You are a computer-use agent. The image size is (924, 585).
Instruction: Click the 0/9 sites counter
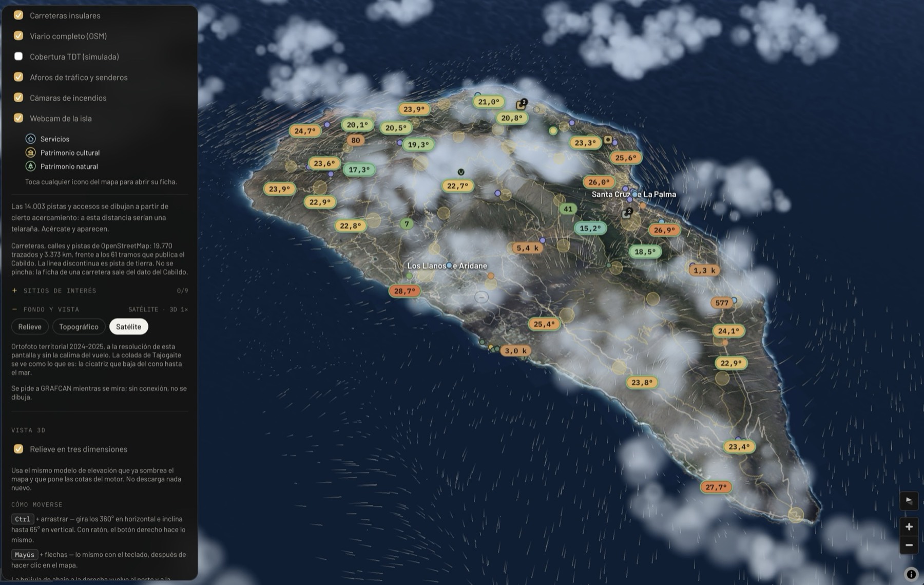click(x=182, y=291)
